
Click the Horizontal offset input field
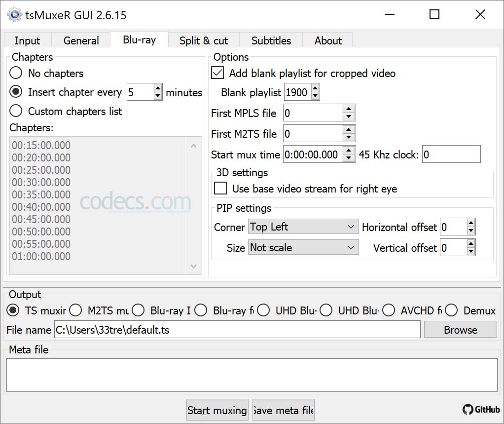[x=454, y=227]
